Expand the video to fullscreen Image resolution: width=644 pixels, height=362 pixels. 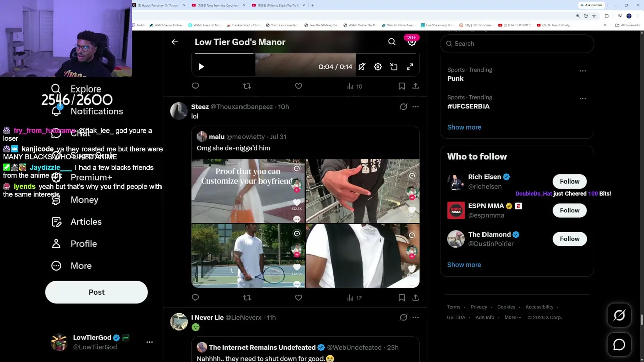pos(410,67)
